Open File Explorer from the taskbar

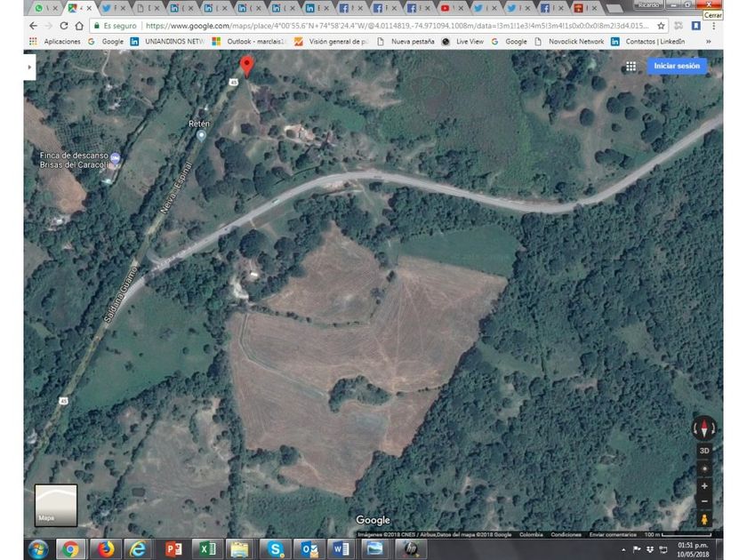240,549
